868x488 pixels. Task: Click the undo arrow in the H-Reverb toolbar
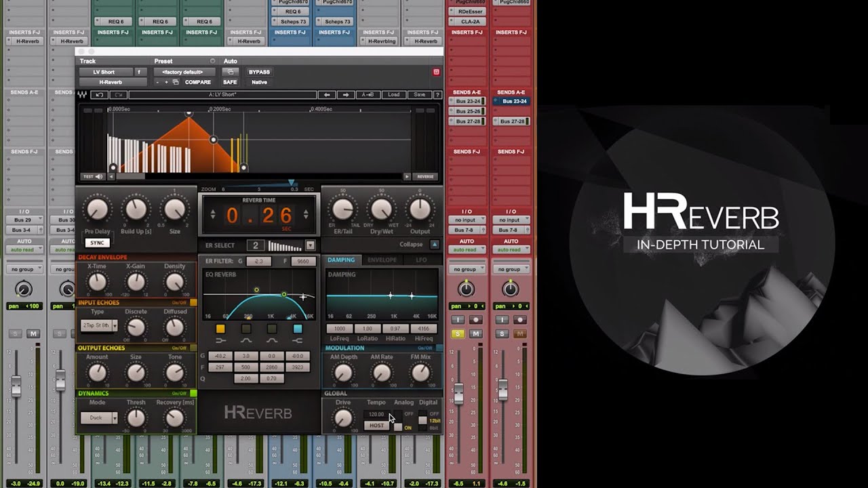pos(100,95)
